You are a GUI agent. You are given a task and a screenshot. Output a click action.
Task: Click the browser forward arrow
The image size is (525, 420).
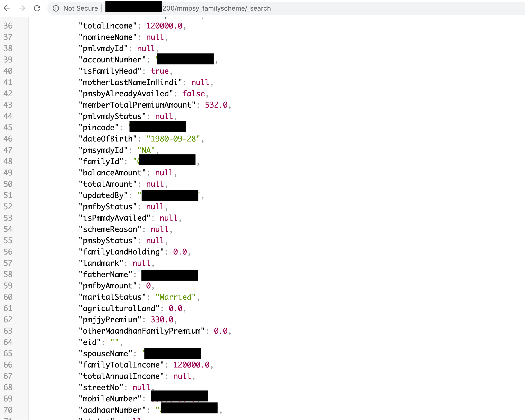[22, 8]
